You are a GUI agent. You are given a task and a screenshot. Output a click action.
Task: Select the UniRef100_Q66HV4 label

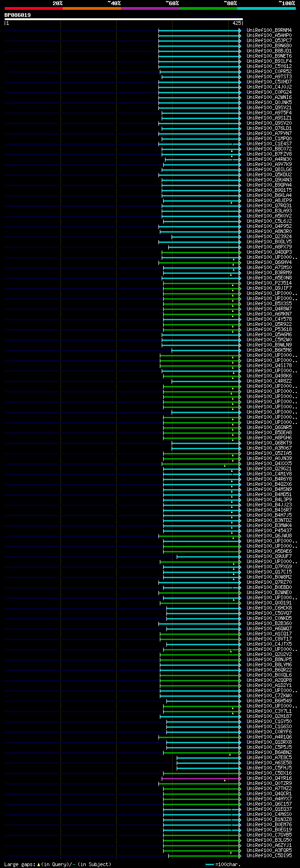269,262
